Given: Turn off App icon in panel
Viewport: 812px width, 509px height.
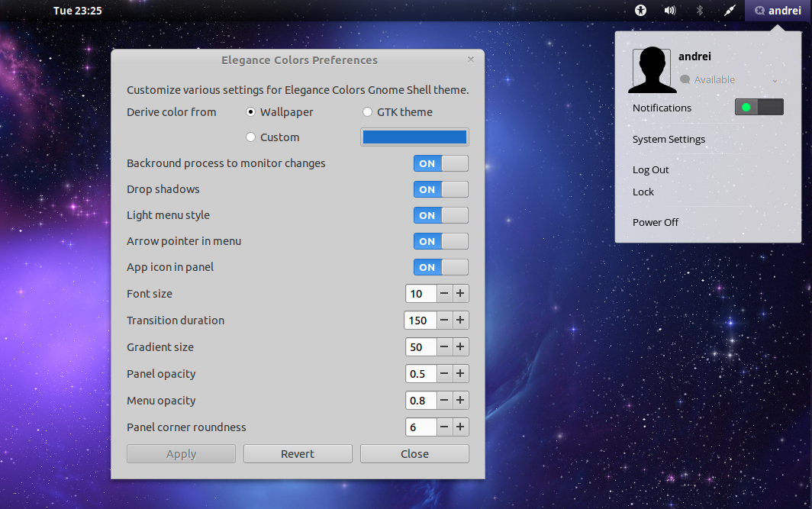Looking at the screenshot, I should (x=440, y=267).
